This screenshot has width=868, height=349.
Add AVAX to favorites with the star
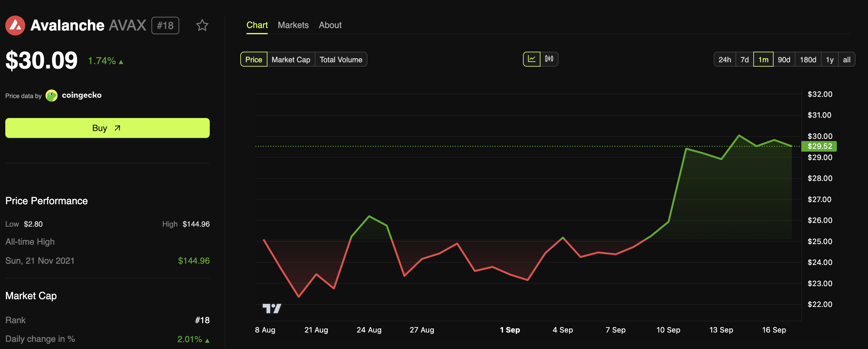(x=202, y=25)
